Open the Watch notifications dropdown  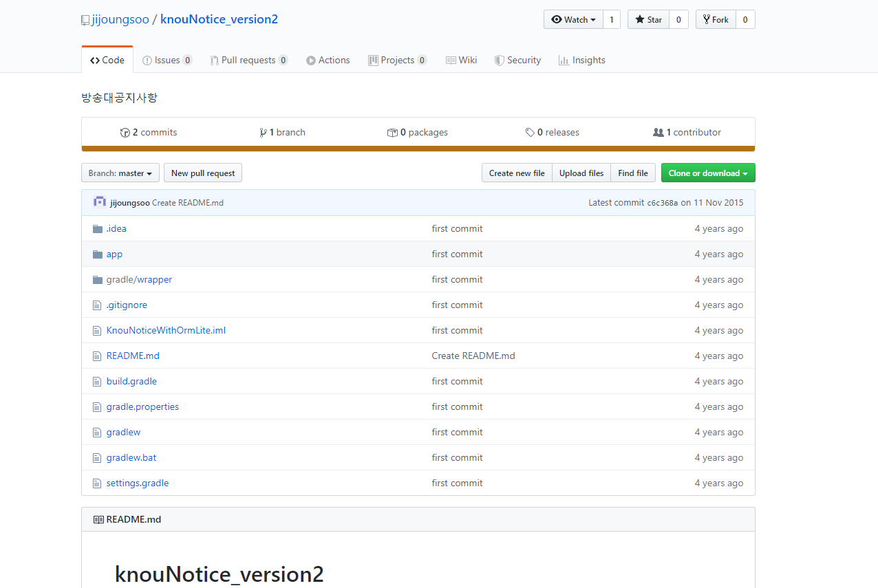pos(573,19)
